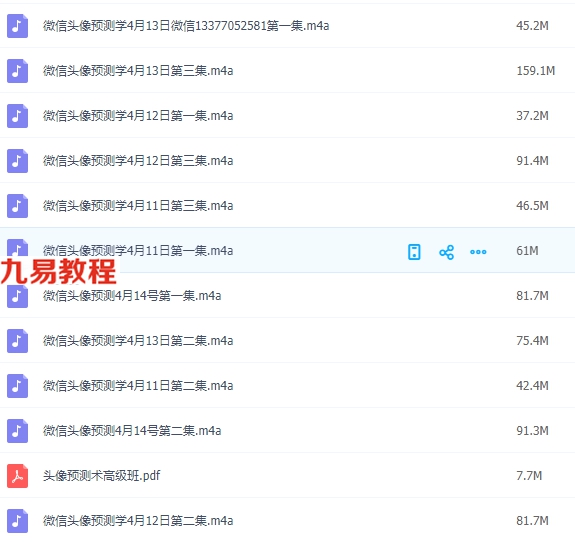The height and width of the screenshot is (542, 575).
Task: Click the 75.4M file size
Action: [532, 341]
